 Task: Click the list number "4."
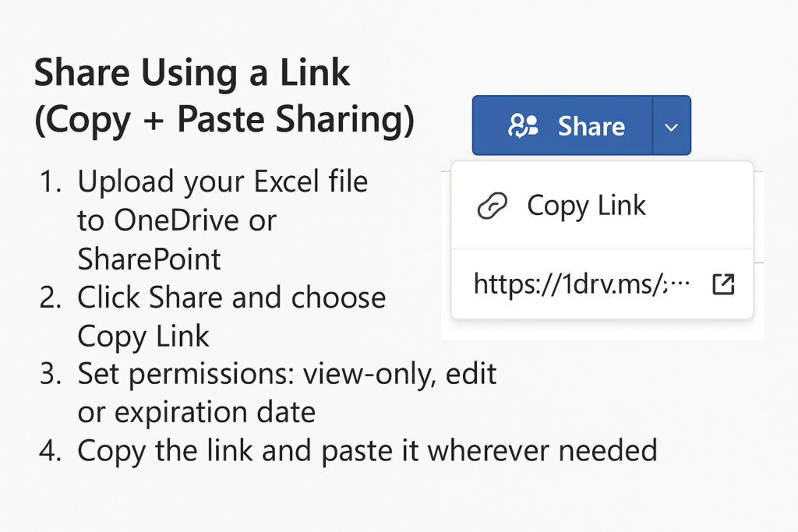click(x=50, y=451)
